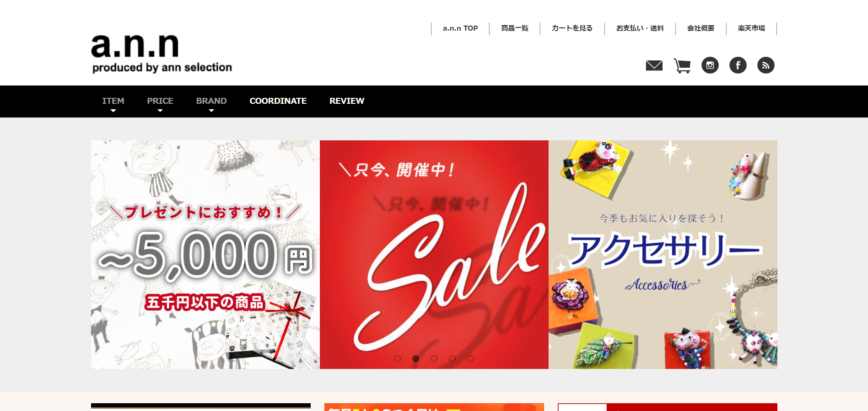Open the red Sale banner
868x411 pixels.
pyautogui.click(x=434, y=255)
